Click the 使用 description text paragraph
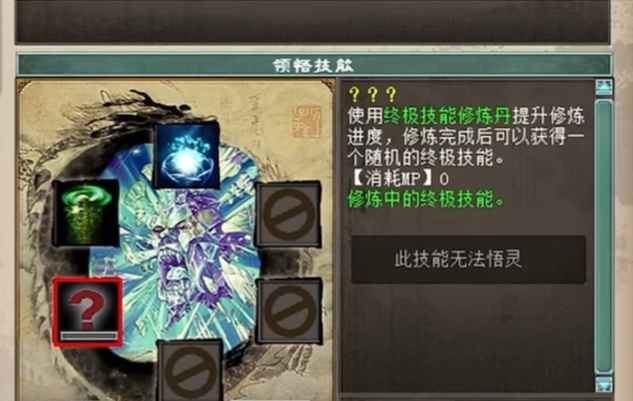This screenshot has width=633, height=401. click(465, 137)
